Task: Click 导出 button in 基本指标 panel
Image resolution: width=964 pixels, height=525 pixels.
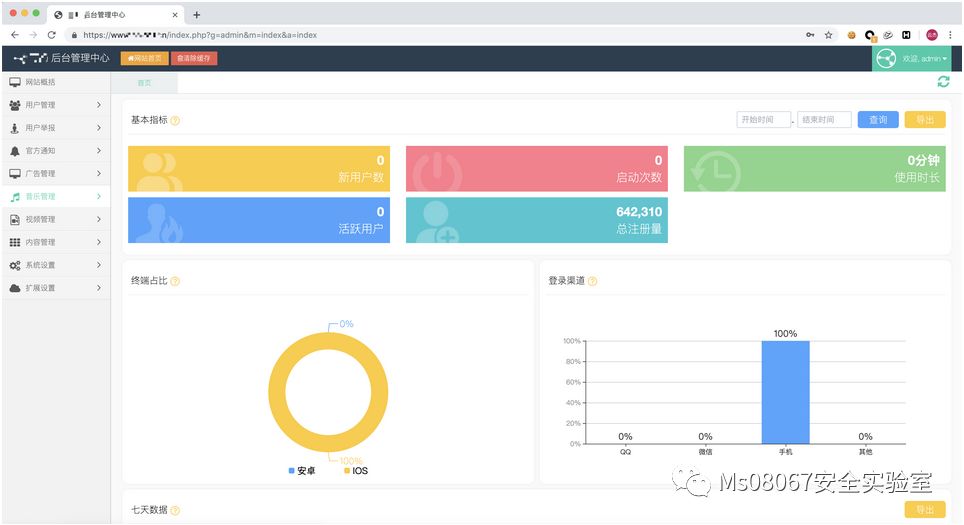Action: pos(925,120)
